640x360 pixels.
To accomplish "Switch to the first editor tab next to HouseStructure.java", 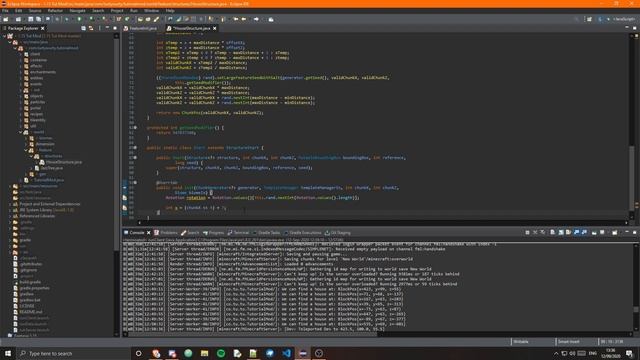I will pyautogui.click(x=141, y=28).
